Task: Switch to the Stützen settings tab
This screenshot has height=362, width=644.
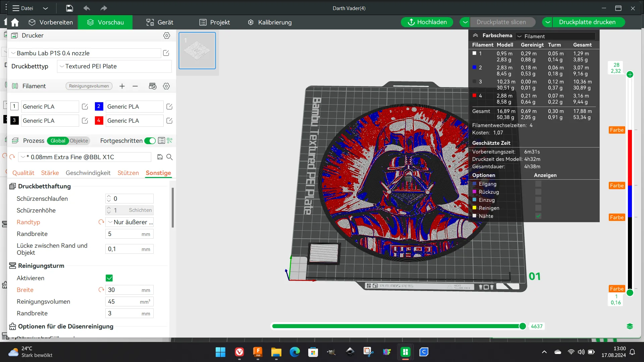Action: (x=128, y=173)
